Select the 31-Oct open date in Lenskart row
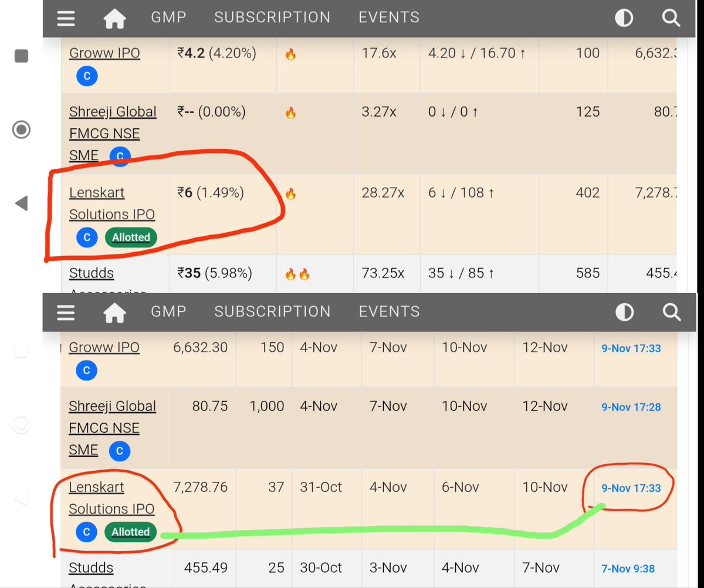This screenshot has width=704, height=588. [320, 487]
